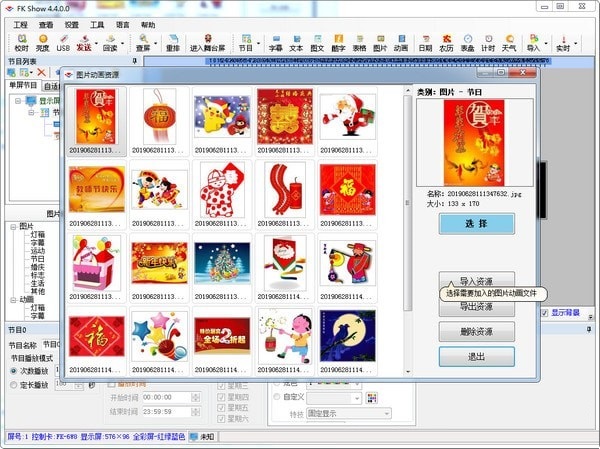Open the 设置 menu
600x449 pixels.
[72, 25]
